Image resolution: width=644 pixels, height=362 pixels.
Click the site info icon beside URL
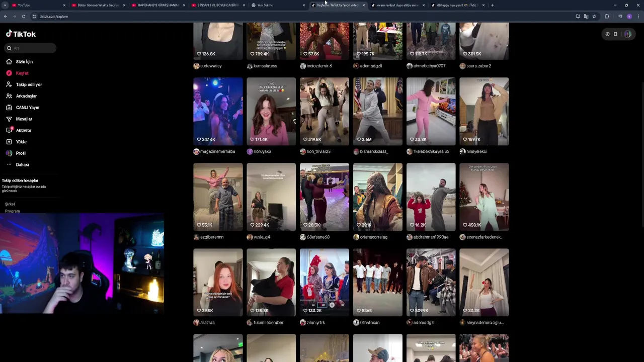coord(34,17)
